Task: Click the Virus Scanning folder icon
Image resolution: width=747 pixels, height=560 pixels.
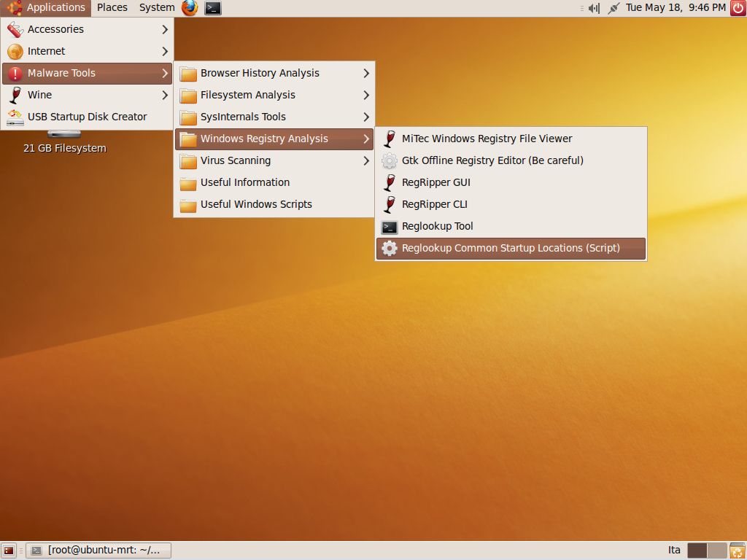Action: tap(188, 161)
